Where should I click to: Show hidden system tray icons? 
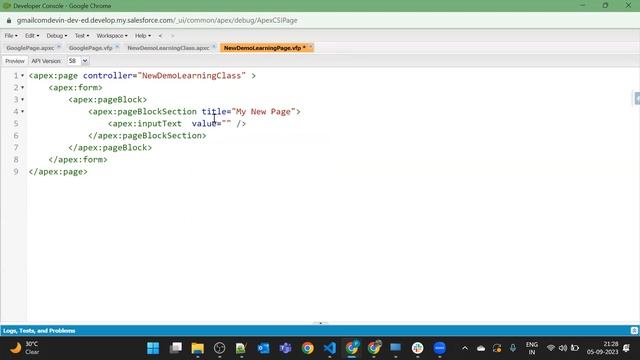pyautogui.click(x=464, y=348)
